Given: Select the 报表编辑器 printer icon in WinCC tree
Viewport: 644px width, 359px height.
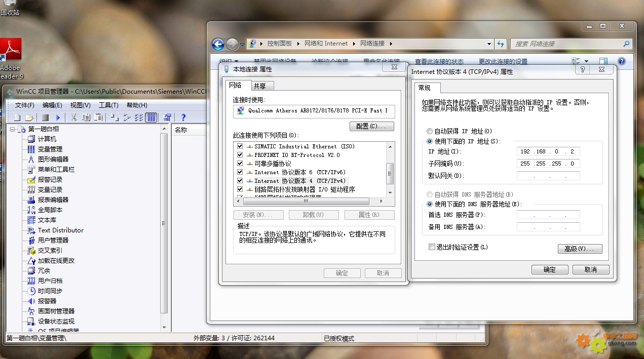Looking at the screenshot, I should point(31,200).
